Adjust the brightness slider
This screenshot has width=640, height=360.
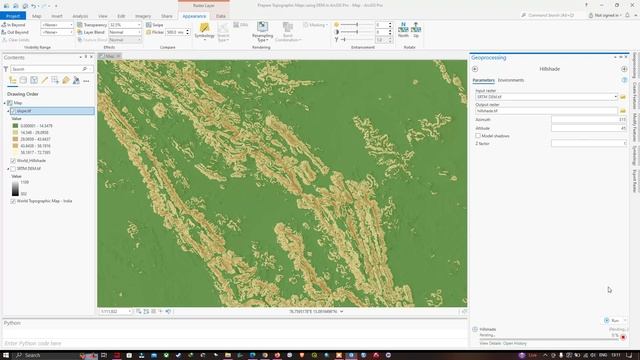[x=357, y=25]
